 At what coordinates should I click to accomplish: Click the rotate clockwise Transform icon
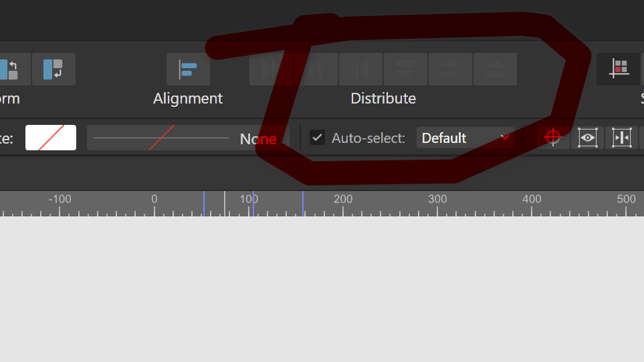[53, 69]
